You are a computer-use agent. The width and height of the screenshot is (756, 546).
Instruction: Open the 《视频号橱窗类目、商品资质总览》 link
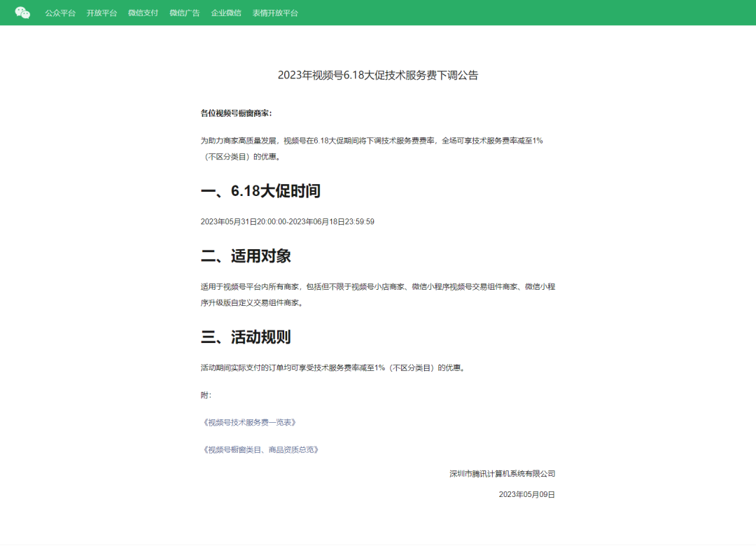coord(260,450)
